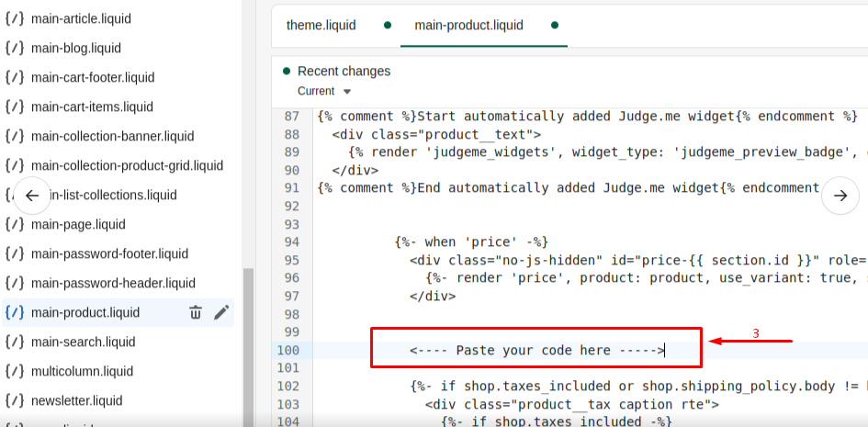Open main-list-collections.liquid from the file list
This screenshot has height=427, width=868.
113,196
